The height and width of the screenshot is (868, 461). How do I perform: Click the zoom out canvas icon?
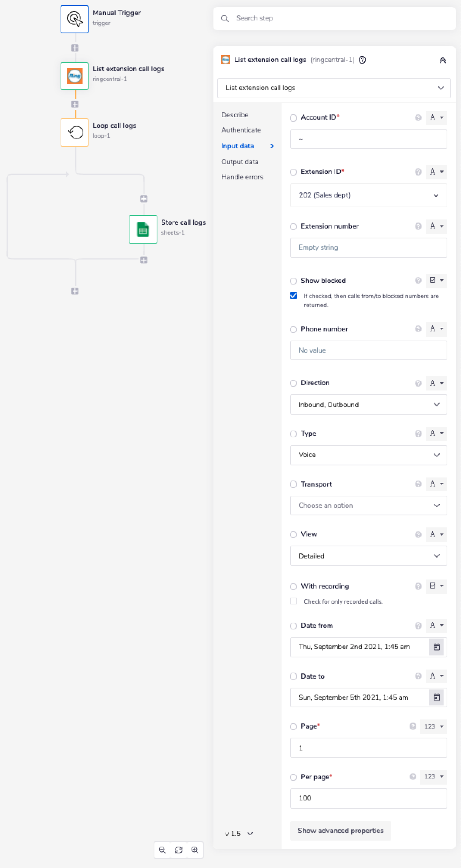(162, 850)
